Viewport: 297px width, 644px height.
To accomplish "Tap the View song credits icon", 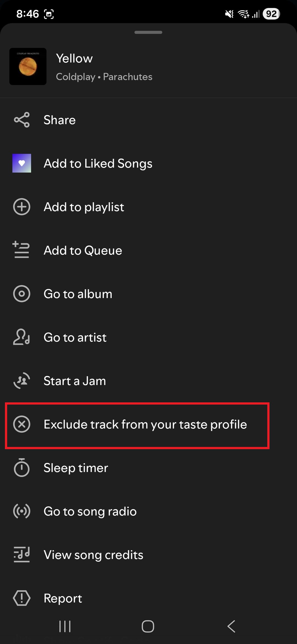I will (22, 555).
